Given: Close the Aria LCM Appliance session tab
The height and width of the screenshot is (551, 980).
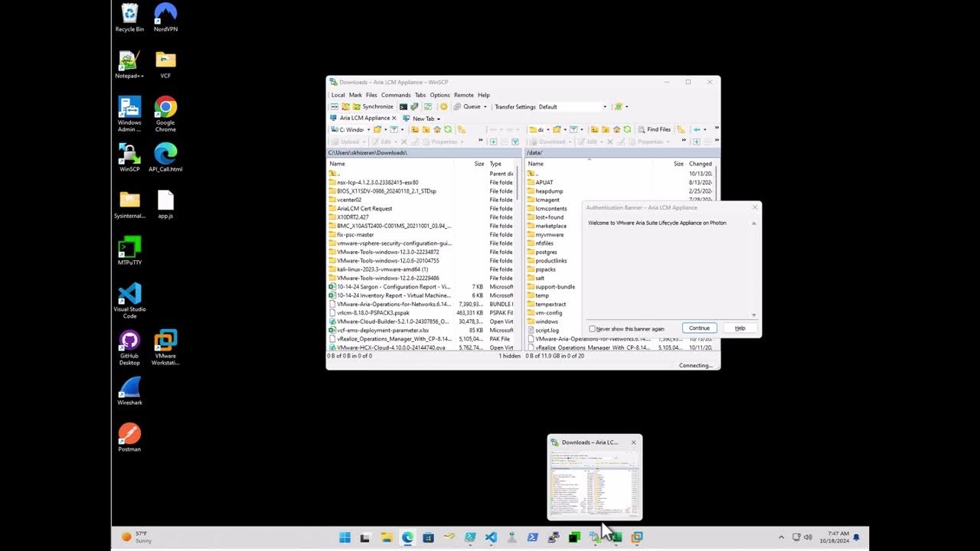Looking at the screenshot, I should (x=394, y=118).
